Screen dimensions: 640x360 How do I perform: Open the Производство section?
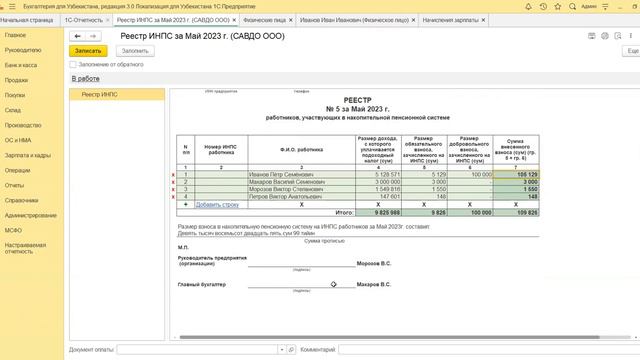click(23, 125)
